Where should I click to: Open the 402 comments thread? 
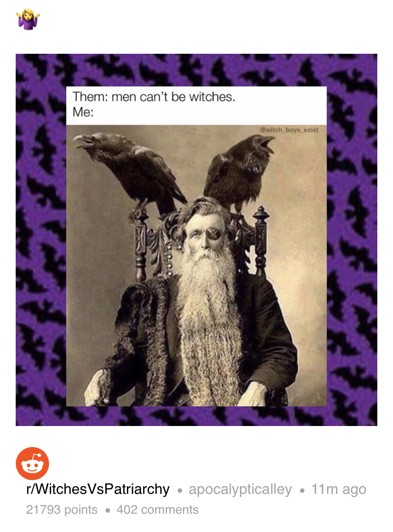coord(158,510)
